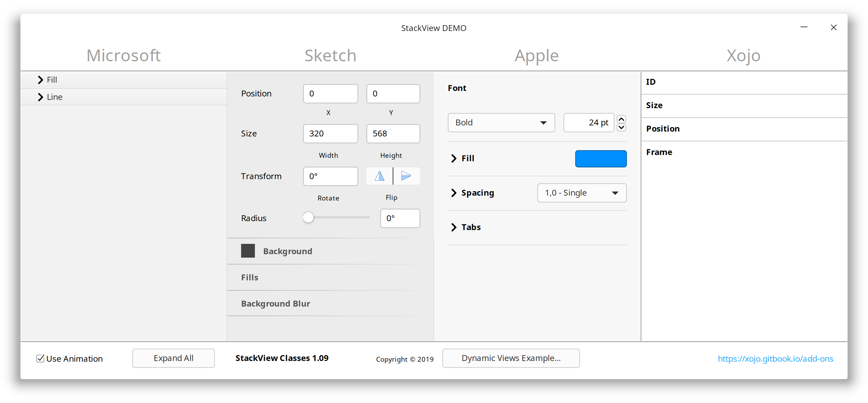Click the Copyright © 2019 text
Screen dimensions: 868x403
point(405,359)
